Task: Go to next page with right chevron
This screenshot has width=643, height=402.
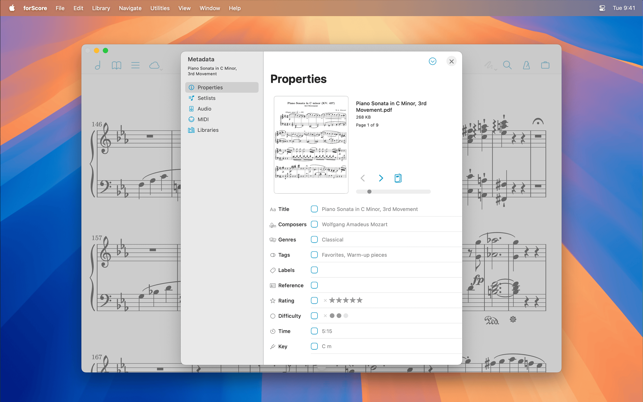Action: pyautogui.click(x=381, y=178)
